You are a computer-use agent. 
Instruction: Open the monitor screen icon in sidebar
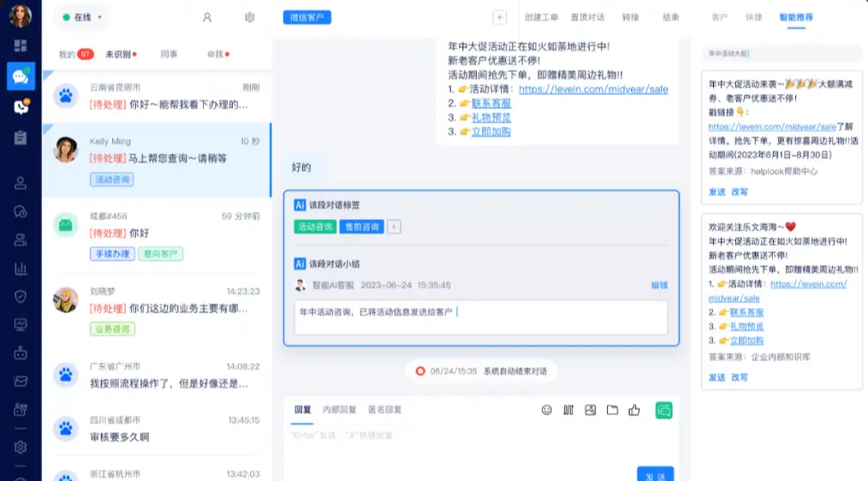[x=21, y=325]
